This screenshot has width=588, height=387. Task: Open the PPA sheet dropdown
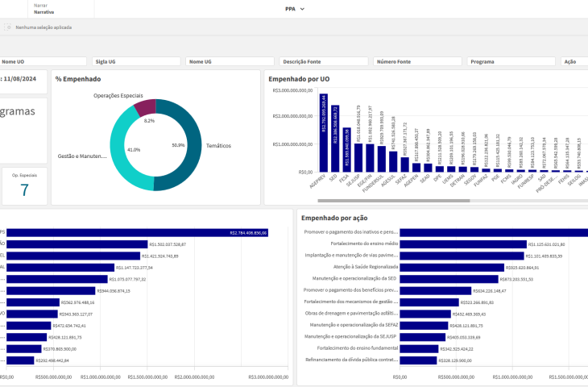pos(295,9)
